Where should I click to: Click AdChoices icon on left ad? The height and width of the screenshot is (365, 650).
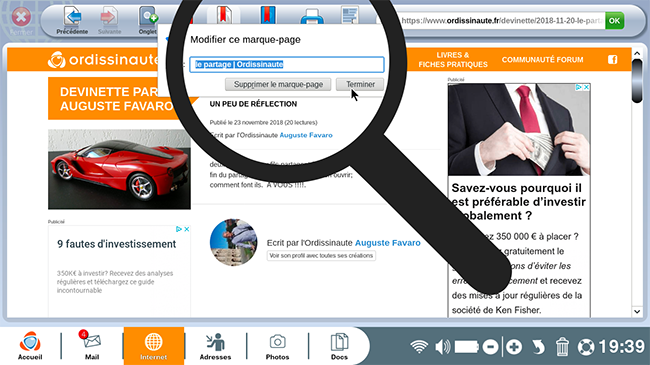pos(179,229)
